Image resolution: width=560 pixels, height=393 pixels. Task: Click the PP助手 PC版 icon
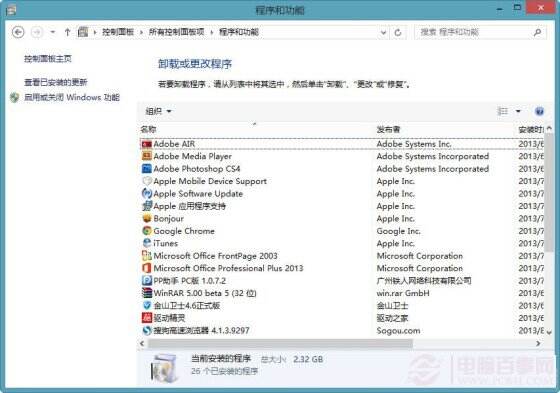click(x=146, y=281)
